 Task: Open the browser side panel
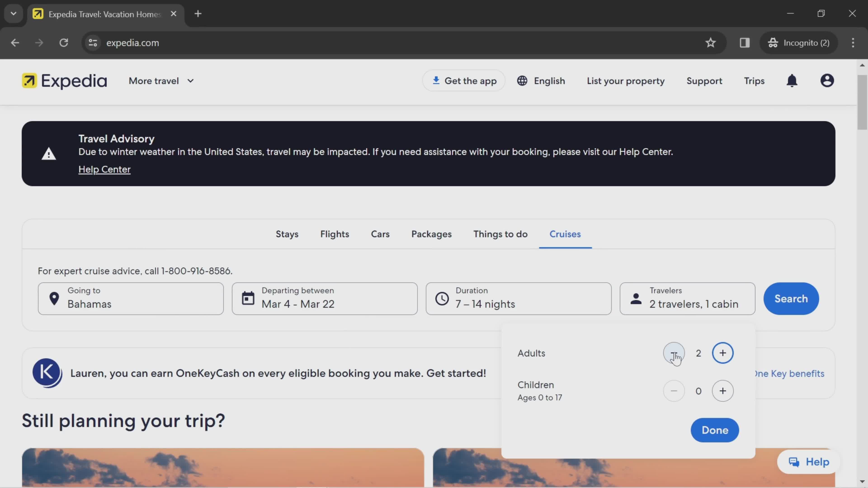[x=744, y=43]
